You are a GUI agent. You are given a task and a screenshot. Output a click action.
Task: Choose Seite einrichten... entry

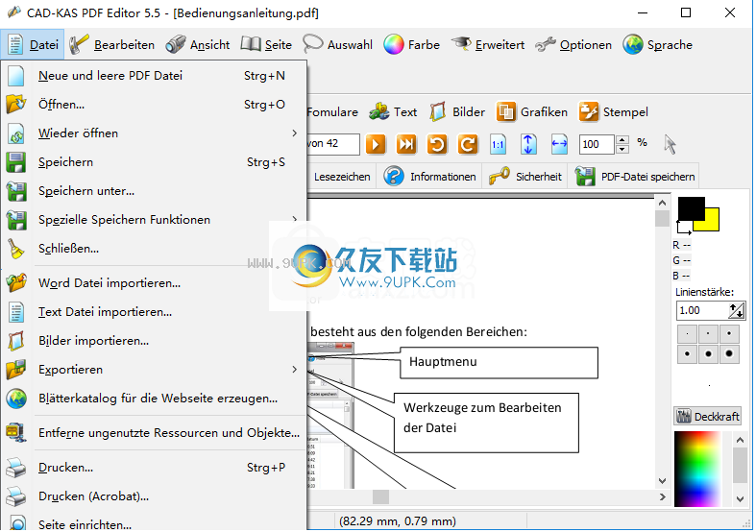(154, 522)
